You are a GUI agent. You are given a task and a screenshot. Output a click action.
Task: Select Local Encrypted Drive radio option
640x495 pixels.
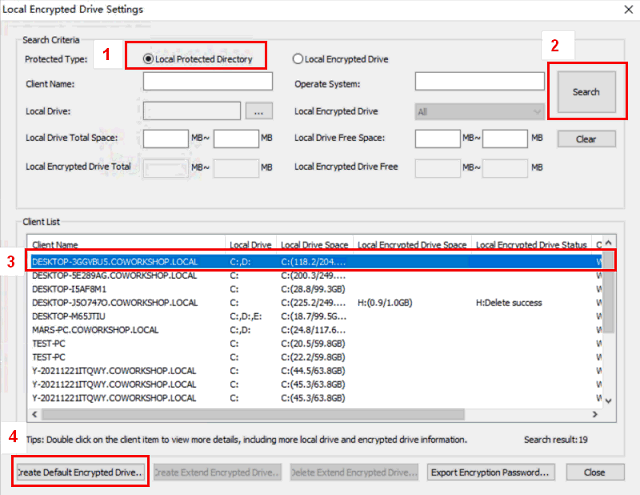tap(299, 59)
